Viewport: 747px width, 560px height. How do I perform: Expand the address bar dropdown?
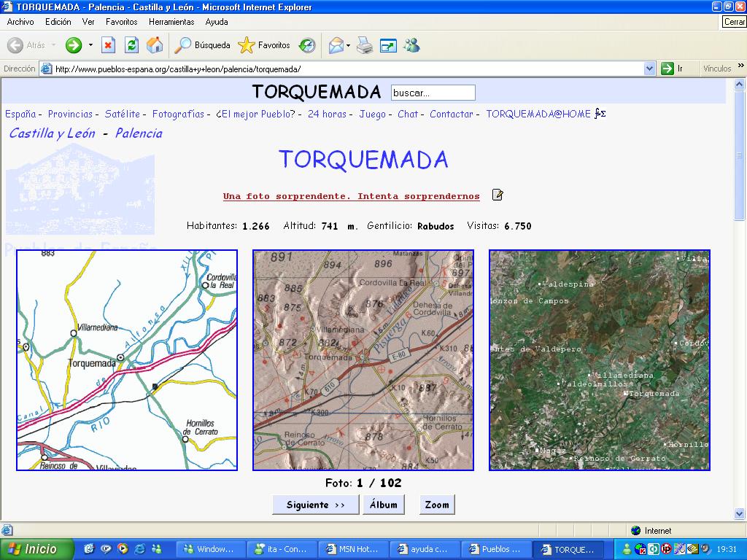click(x=650, y=69)
